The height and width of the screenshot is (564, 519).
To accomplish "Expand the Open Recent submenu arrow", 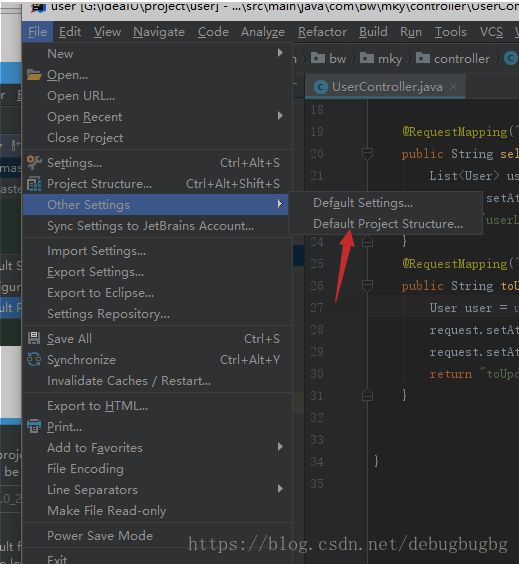I will (x=280, y=116).
